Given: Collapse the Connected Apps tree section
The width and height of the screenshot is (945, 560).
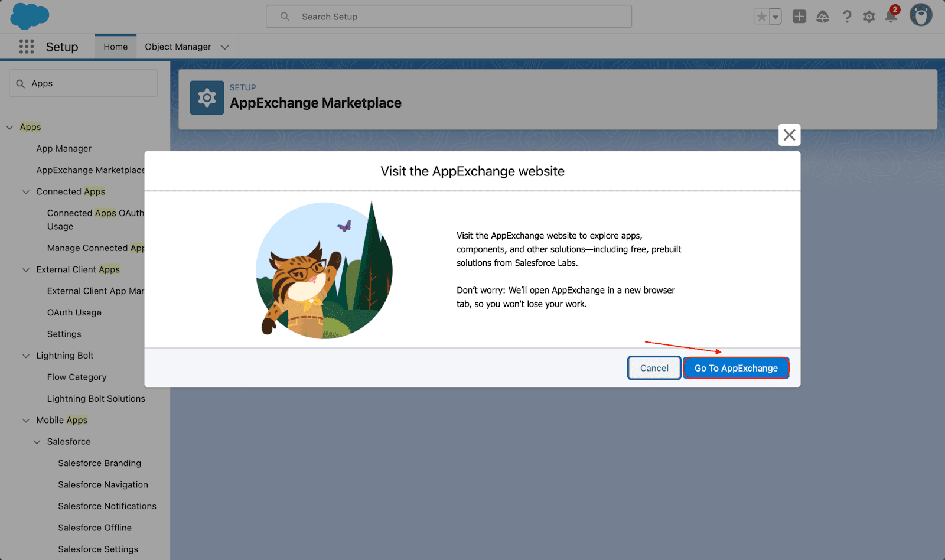Looking at the screenshot, I should pyautogui.click(x=26, y=192).
